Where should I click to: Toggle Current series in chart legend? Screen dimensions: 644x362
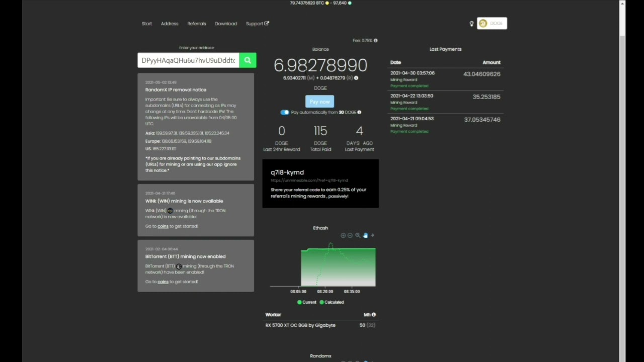(307, 302)
